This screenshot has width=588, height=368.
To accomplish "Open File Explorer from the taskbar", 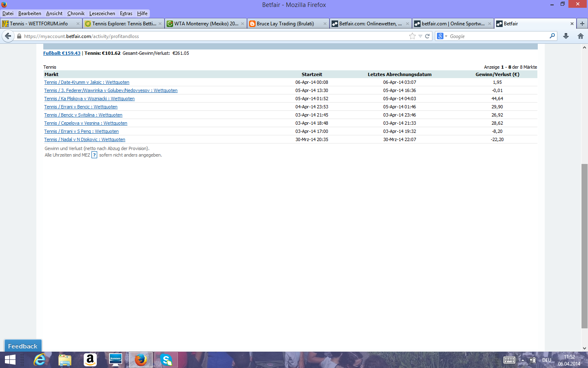I will point(65,360).
